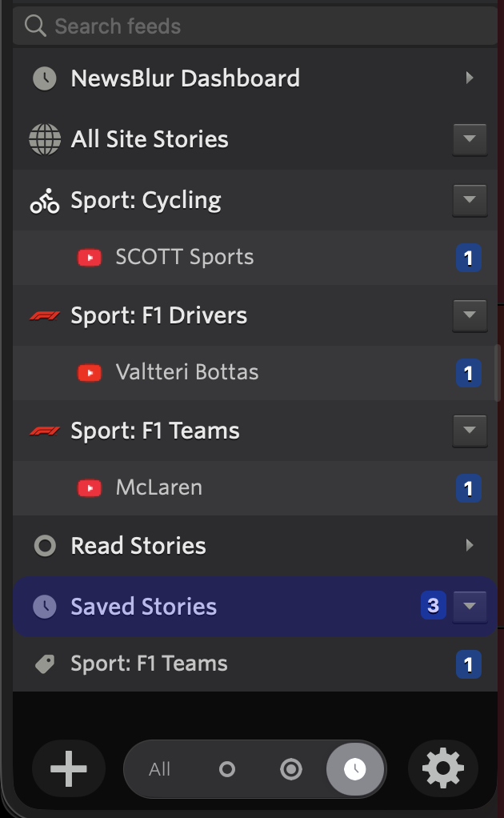Screen dimensions: 504x818
Task: Click the Search feeds field
Action: [x=256, y=26]
